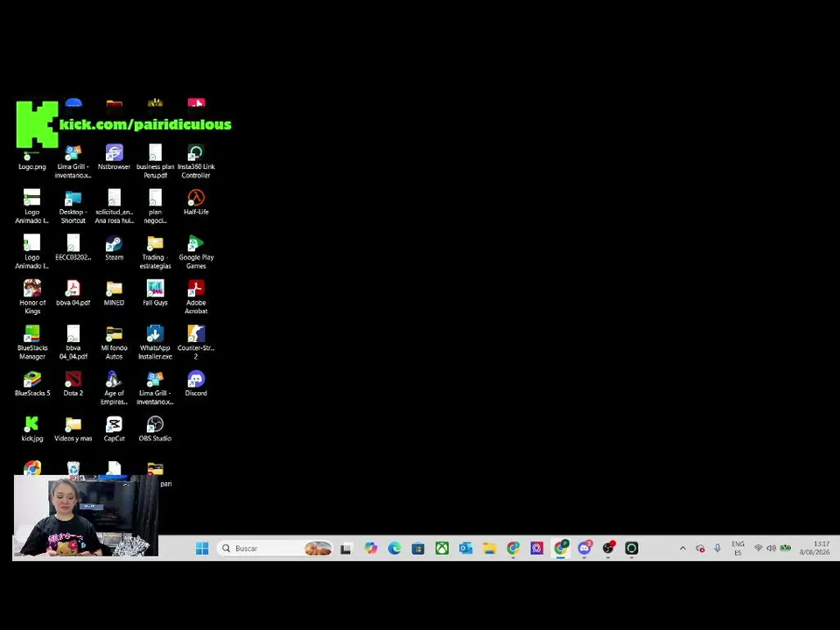Expand the hidden system tray icons chevron
The height and width of the screenshot is (630, 840).
pos(682,548)
